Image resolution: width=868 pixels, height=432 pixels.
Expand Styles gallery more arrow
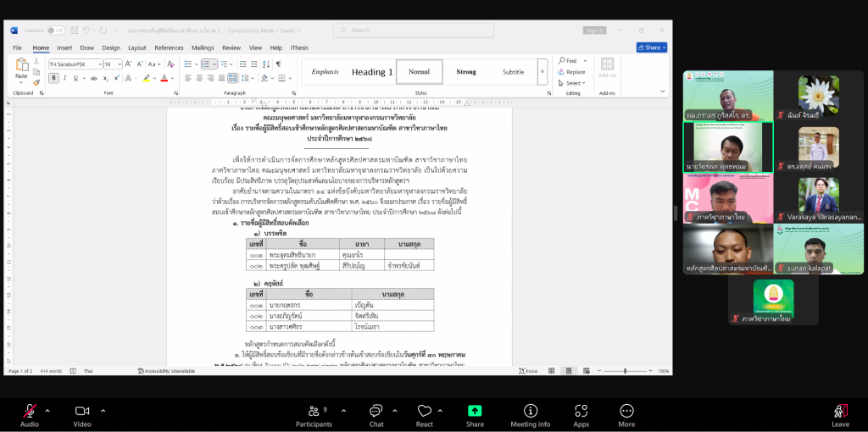pyautogui.click(x=542, y=72)
